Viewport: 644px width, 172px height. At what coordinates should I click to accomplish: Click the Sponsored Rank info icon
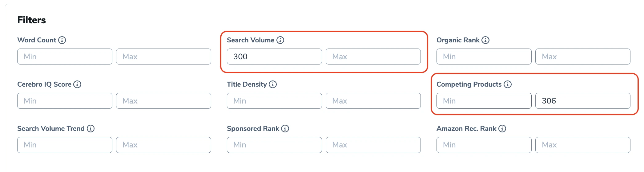coord(285,129)
